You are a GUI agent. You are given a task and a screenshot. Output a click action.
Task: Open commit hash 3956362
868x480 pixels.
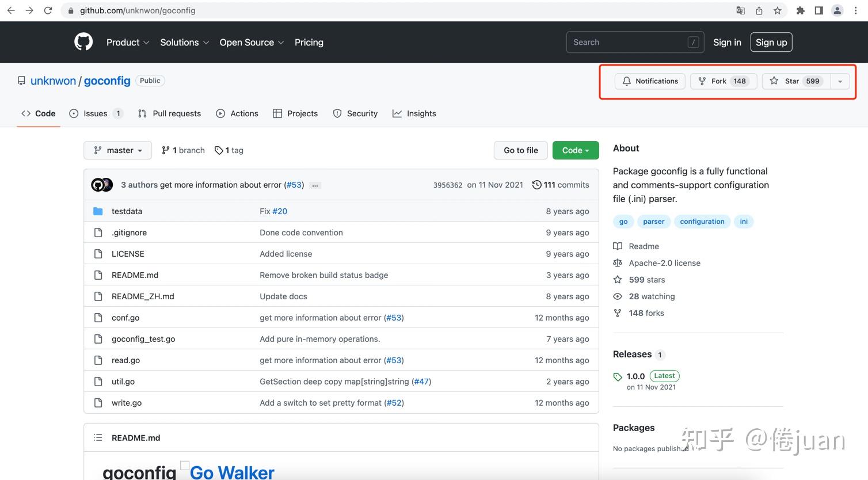click(448, 185)
